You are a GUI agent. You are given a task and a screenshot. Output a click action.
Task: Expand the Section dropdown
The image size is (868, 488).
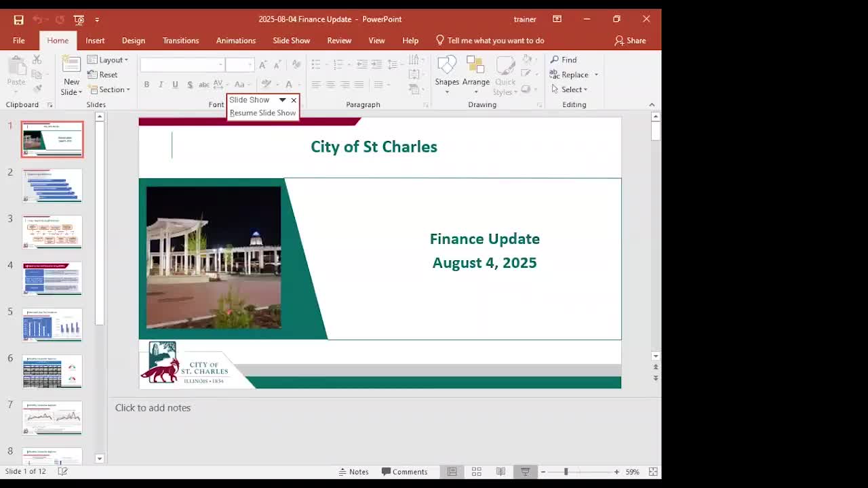click(x=108, y=89)
